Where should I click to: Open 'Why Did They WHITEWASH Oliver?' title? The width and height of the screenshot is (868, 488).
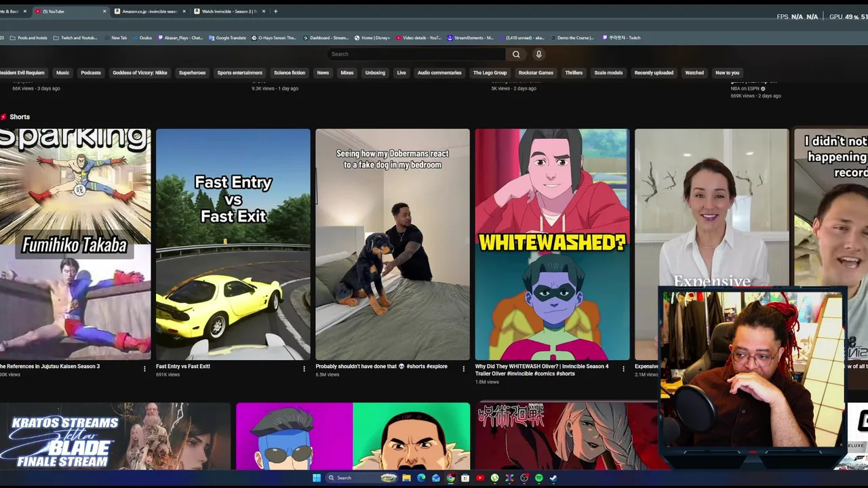(x=542, y=370)
